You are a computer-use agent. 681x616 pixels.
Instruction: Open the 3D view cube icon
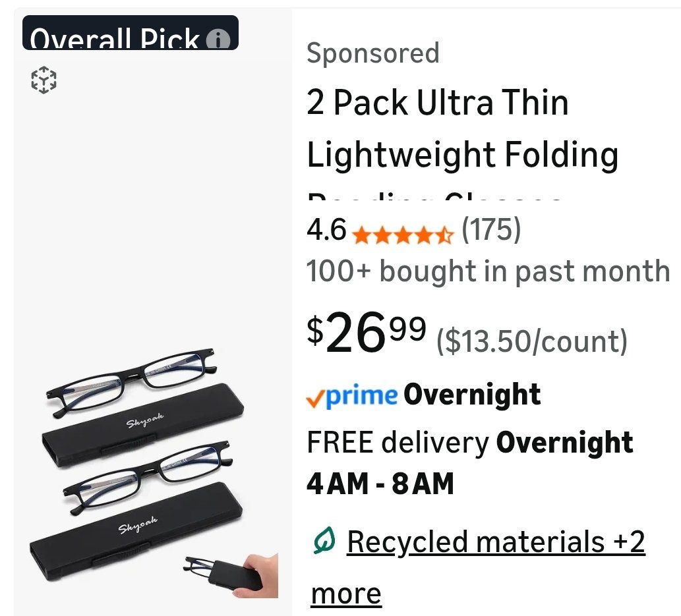[x=44, y=80]
